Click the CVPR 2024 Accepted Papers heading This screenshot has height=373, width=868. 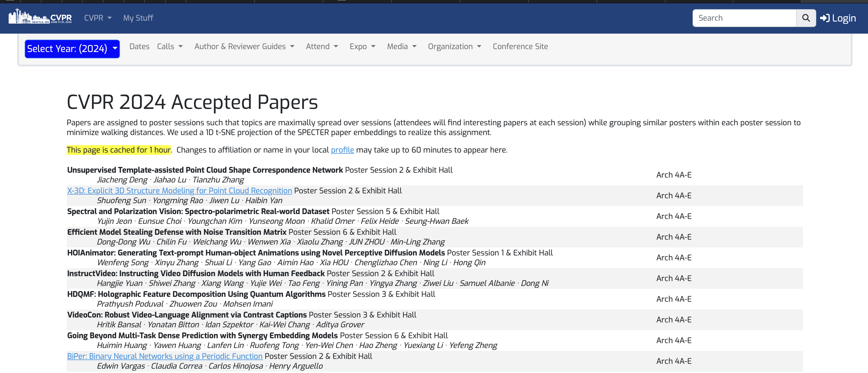pyautogui.click(x=192, y=102)
